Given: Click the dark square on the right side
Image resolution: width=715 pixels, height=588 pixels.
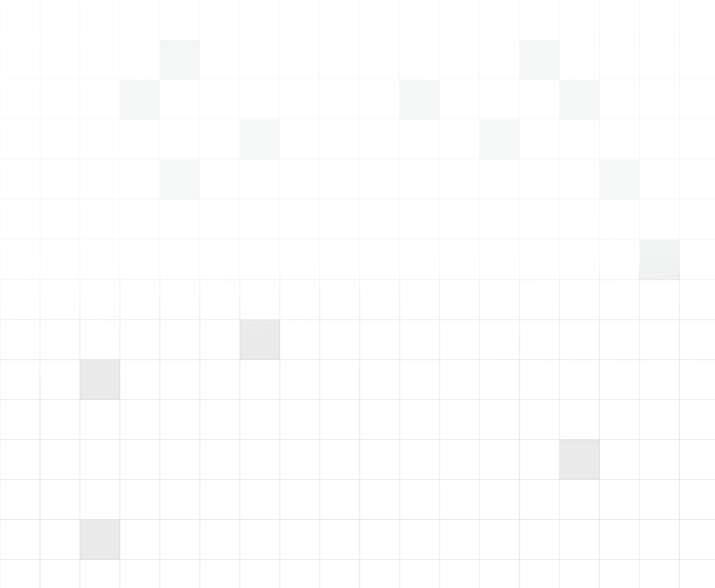Looking at the screenshot, I should [x=580, y=460].
